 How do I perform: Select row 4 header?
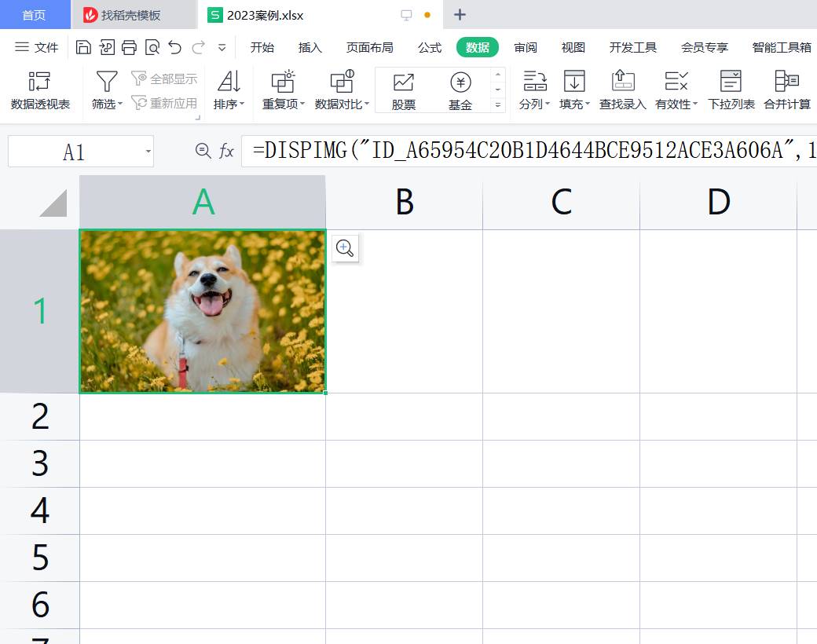39,510
